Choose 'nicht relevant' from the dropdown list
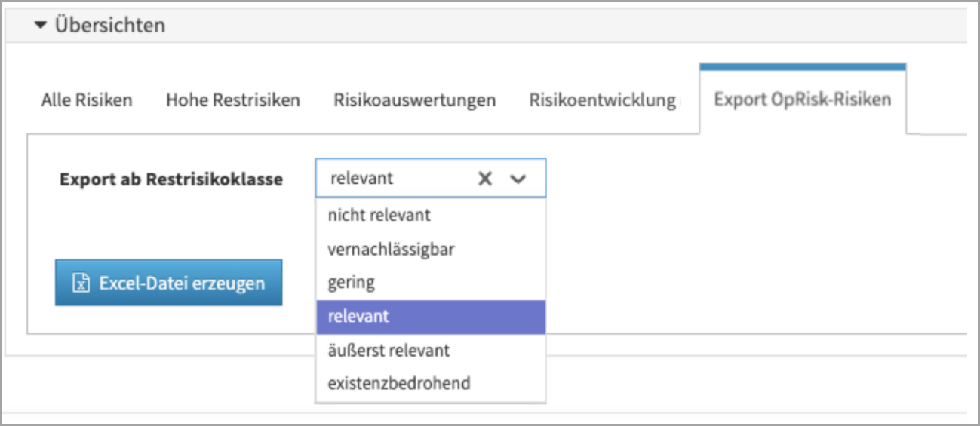This screenshot has height=426, width=980. (x=379, y=215)
